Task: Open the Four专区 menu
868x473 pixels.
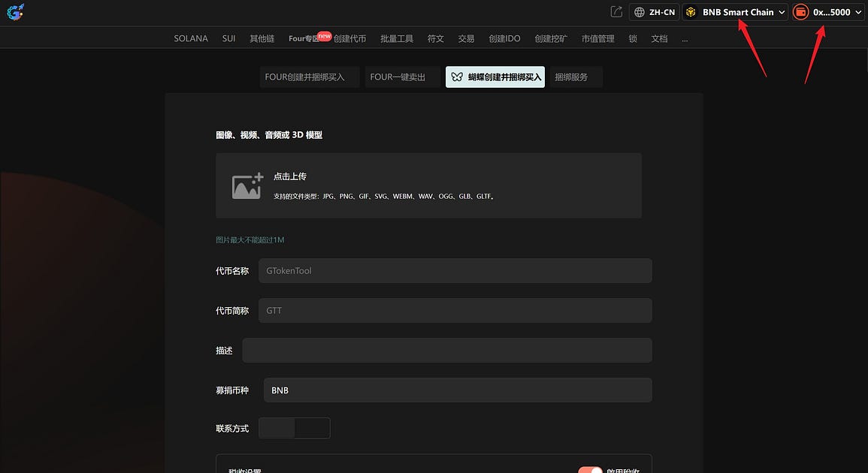Action: click(x=304, y=39)
